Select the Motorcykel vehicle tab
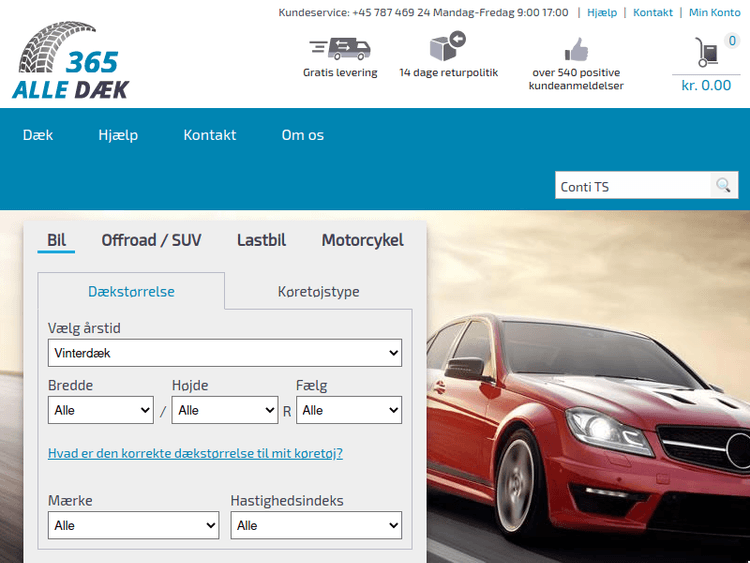This screenshot has height=563, width=750. [x=362, y=240]
